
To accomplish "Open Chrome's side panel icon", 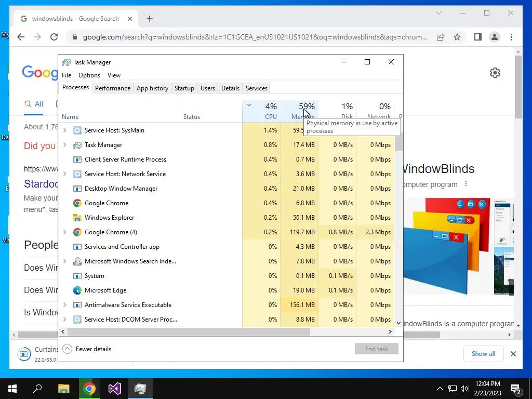I will pyautogui.click(x=478, y=37).
